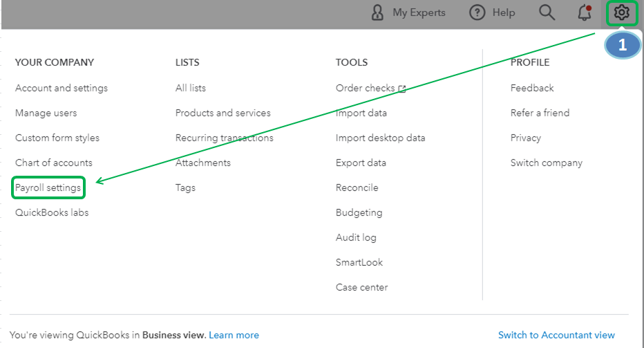Click the YOUR COMPANY heading

pyautogui.click(x=55, y=62)
